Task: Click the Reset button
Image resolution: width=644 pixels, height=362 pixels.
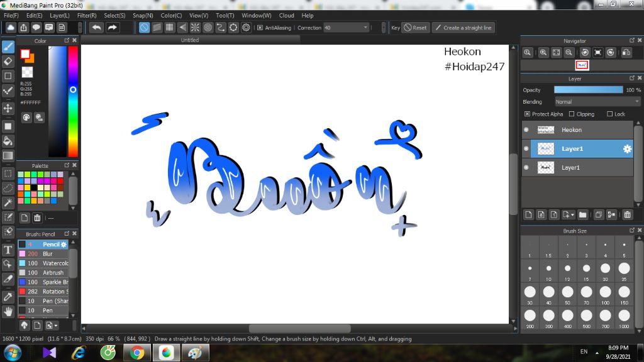Action: (415, 28)
